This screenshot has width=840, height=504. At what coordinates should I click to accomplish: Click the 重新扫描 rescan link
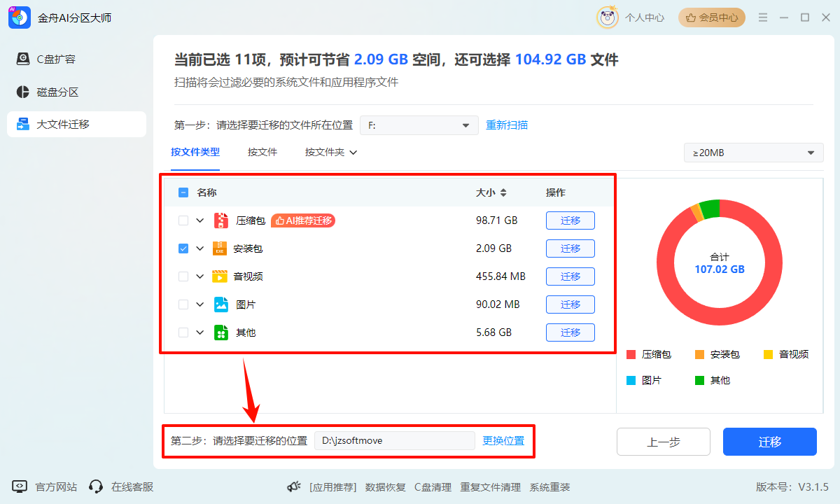tap(507, 125)
